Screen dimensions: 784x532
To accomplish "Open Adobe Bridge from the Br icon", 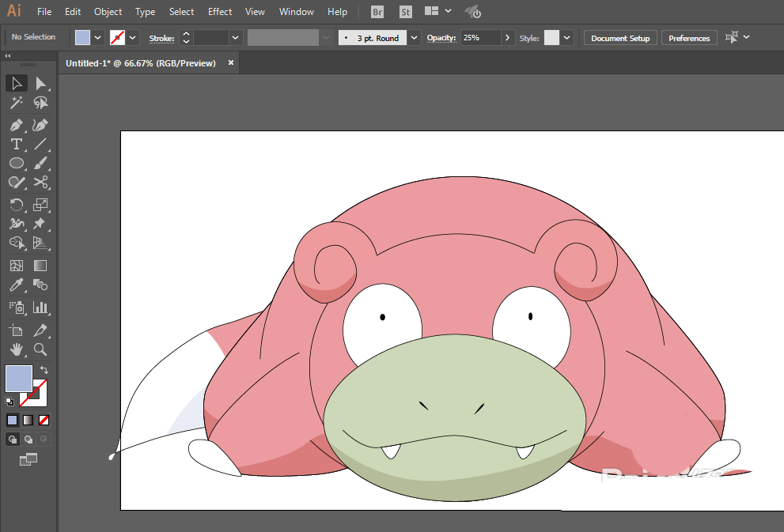I will (377, 12).
